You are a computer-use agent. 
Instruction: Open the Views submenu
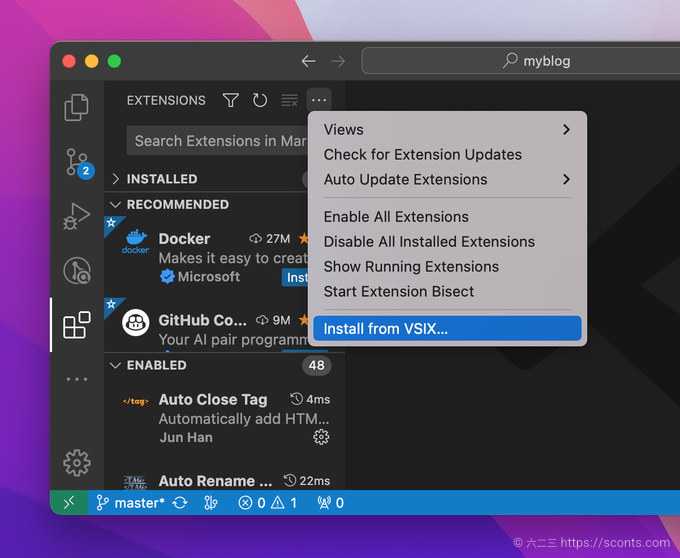tap(447, 130)
